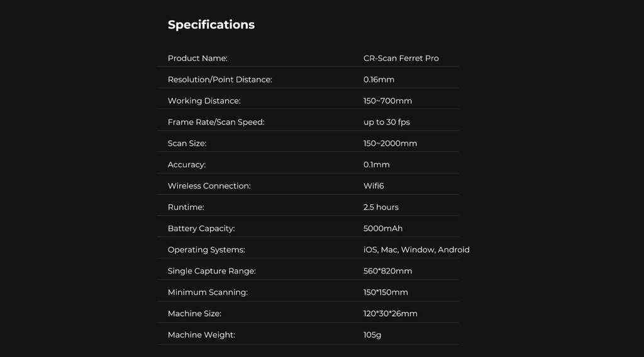
Task: Select the Frame Rate/Scan Speed label
Action: point(216,123)
